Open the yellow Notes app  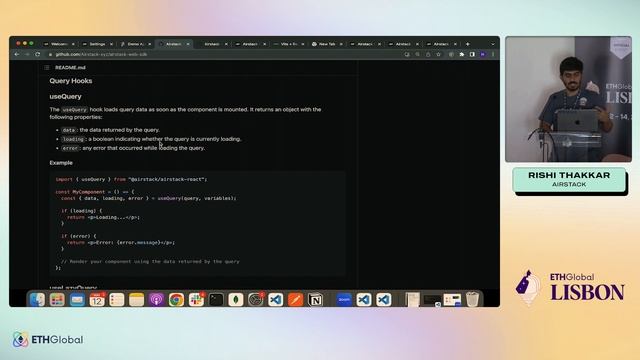pos(137,300)
